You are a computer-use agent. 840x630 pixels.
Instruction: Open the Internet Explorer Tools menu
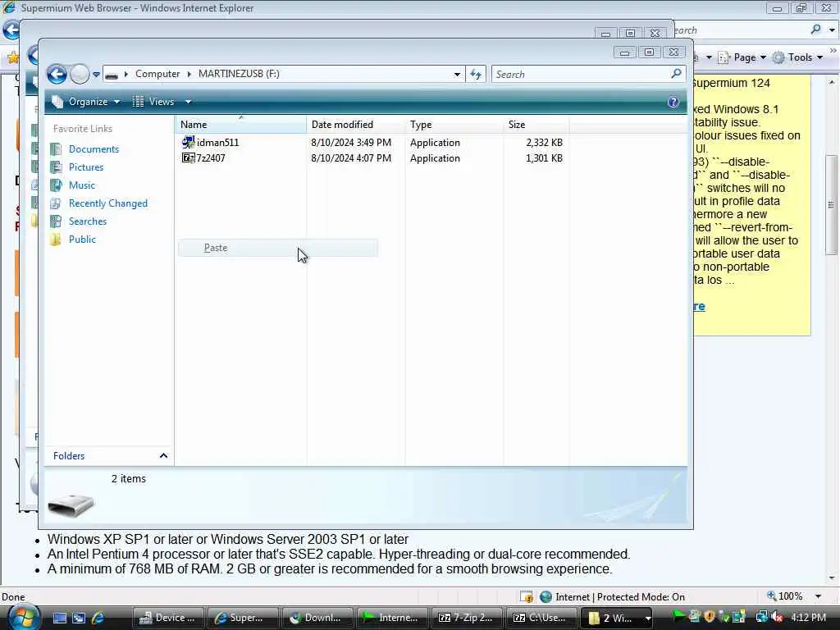tap(798, 57)
